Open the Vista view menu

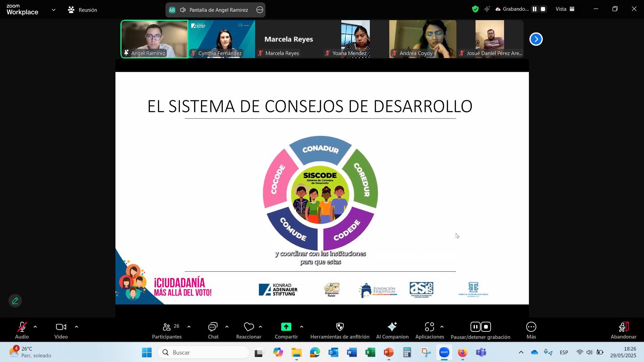tap(565, 9)
